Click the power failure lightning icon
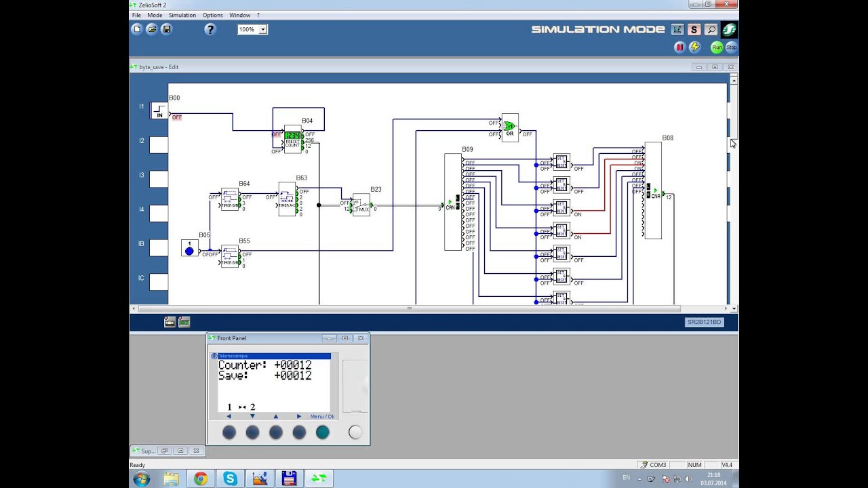This screenshot has width=868, height=488. 695,47
